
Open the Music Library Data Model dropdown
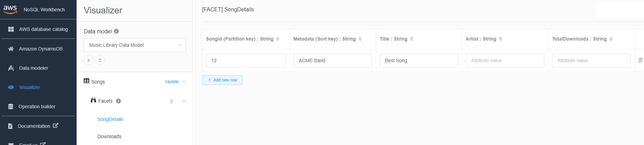coord(135,45)
